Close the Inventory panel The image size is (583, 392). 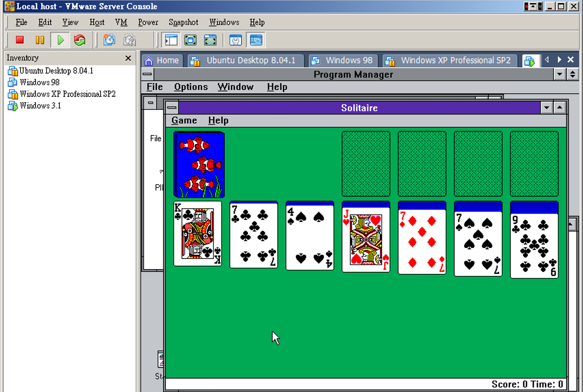[128, 58]
